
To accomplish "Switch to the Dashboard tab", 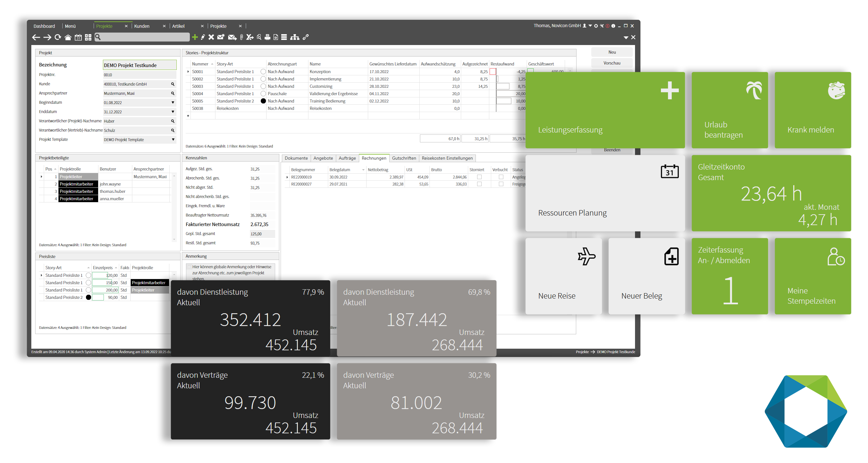I will point(44,26).
